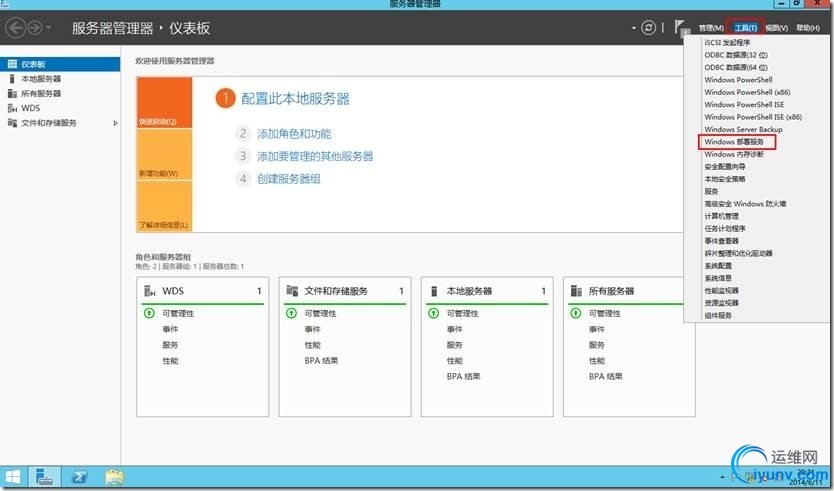Image resolution: width=834 pixels, height=491 pixels.
Task: Open the 管理(M) menu
Action: click(711, 28)
